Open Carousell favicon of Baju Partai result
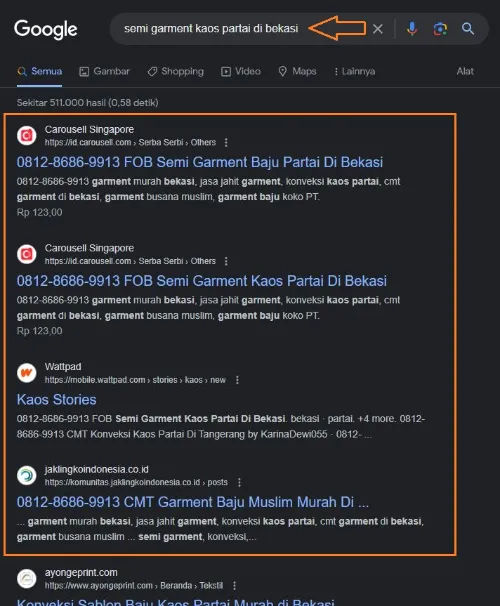 coord(27,135)
